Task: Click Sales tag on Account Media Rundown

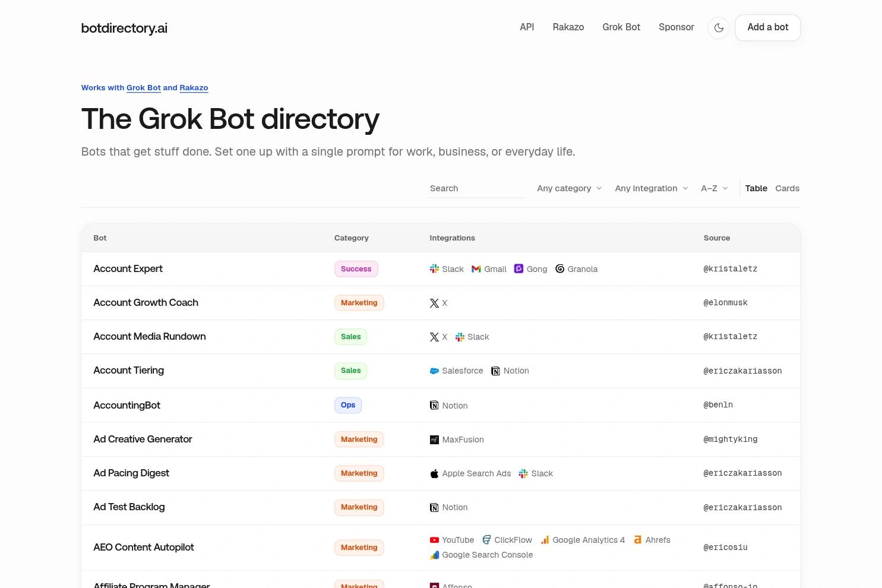Action: pos(350,337)
